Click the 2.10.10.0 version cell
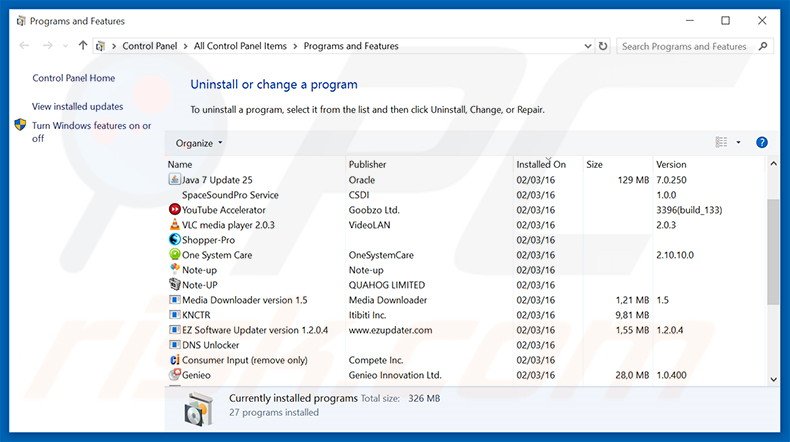This screenshot has width=790, height=442. point(675,255)
